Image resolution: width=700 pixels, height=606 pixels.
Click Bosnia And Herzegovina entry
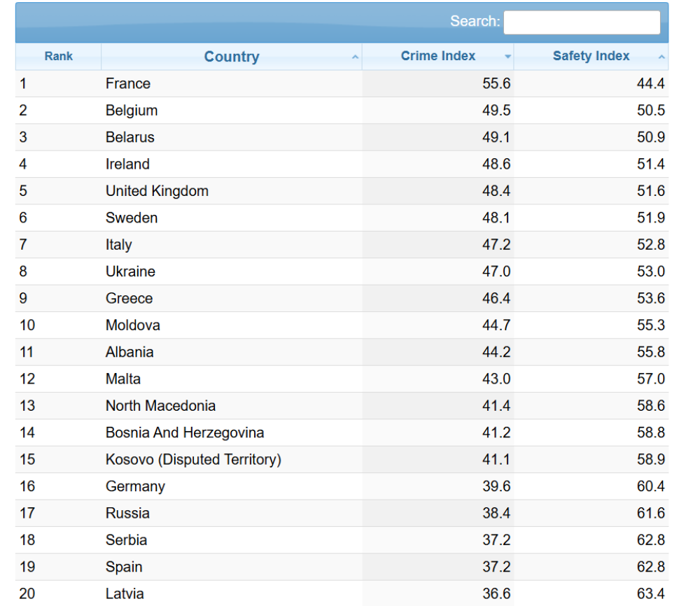pos(185,432)
